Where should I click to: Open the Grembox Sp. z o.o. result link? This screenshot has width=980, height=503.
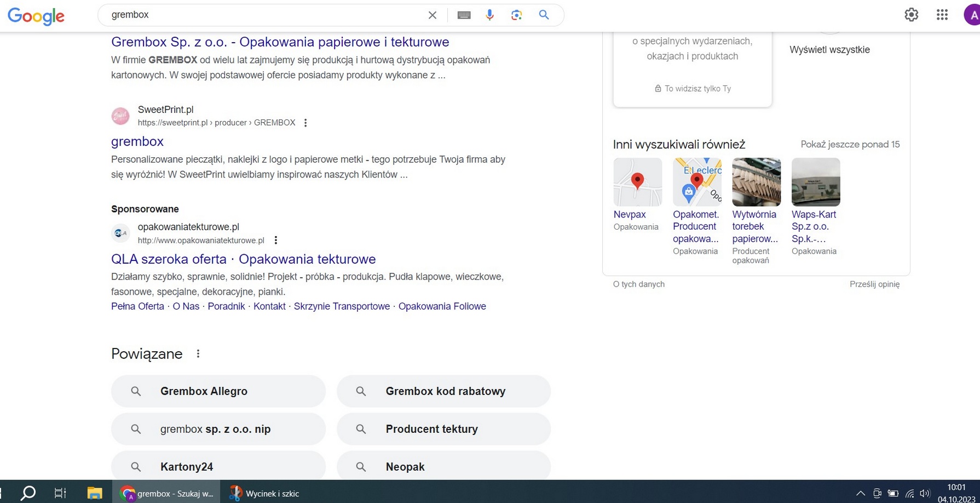(280, 42)
